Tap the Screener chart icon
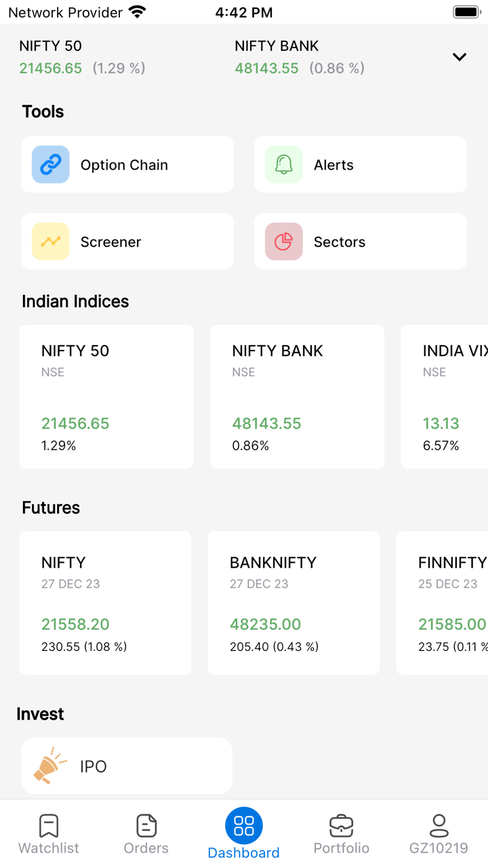This screenshot has height=868, width=488. click(x=51, y=241)
